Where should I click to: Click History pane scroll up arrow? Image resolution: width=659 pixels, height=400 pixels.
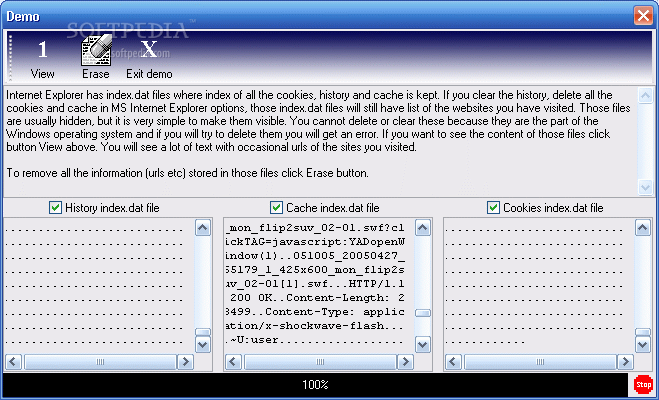(x=203, y=228)
